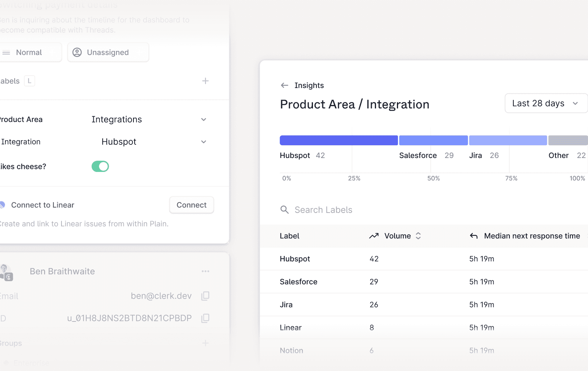Click the Unassigned user icon
The image size is (588, 371).
[x=77, y=52]
